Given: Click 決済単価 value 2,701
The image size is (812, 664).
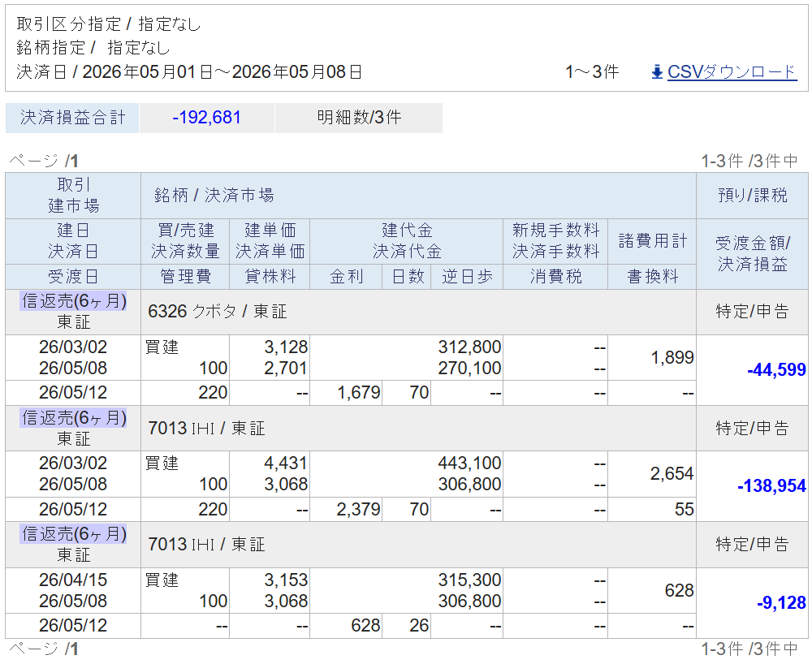Looking at the screenshot, I should click(286, 368).
